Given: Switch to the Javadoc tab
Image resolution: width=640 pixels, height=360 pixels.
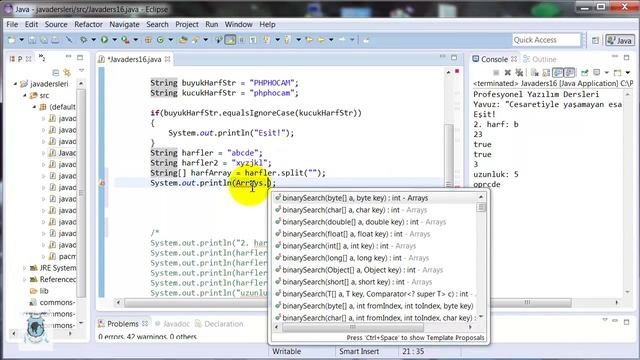Looking at the screenshot, I should click(172, 324).
